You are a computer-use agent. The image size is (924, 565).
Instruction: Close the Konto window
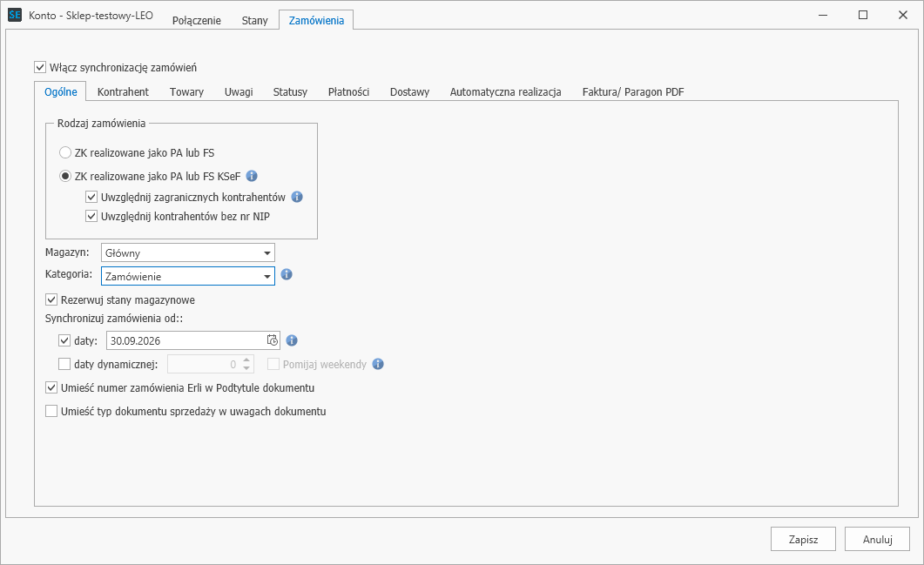[x=903, y=15]
